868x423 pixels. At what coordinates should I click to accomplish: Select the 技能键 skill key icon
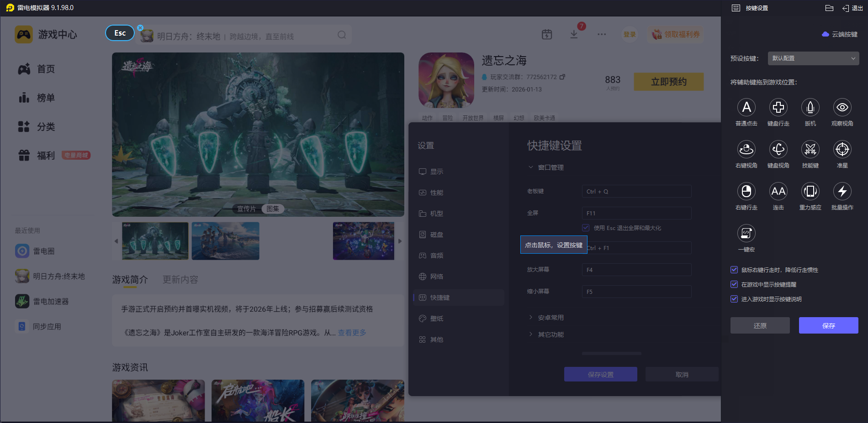pos(810,150)
